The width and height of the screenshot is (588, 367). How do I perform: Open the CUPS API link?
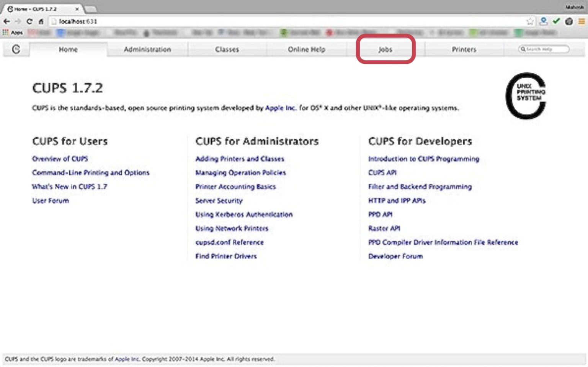[x=382, y=172]
